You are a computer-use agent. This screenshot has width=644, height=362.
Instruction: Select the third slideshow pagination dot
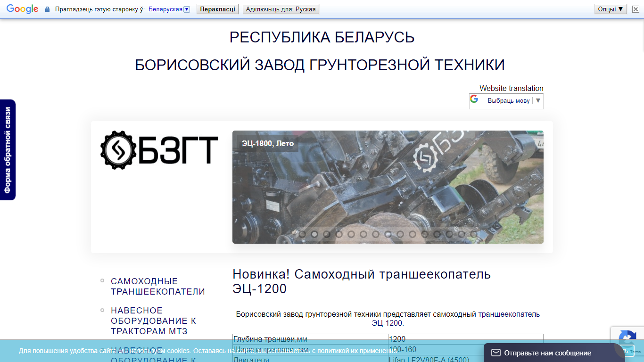pos(327,234)
